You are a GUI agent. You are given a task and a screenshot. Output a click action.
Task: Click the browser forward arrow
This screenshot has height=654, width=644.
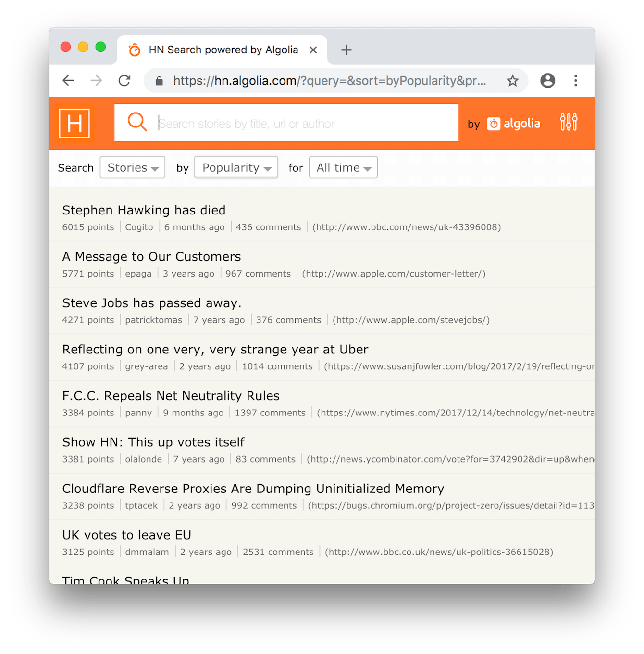click(x=96, y=80)
